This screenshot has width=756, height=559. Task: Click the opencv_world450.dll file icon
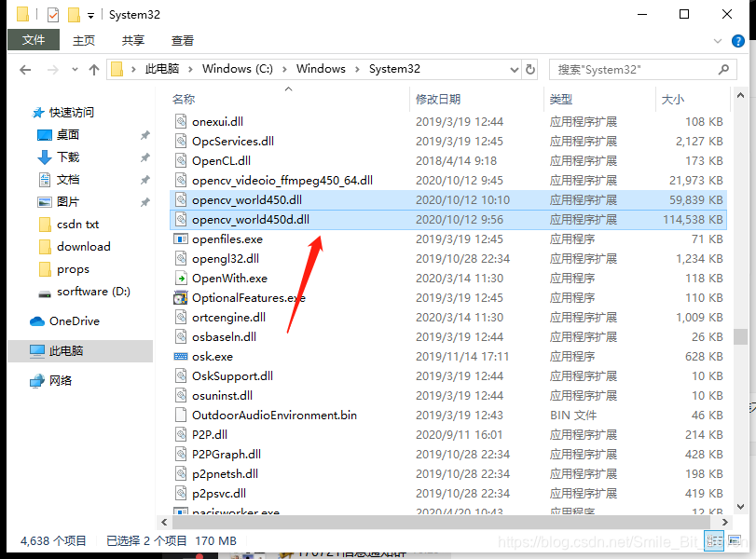pyautogui.click(x=181, y=199)
